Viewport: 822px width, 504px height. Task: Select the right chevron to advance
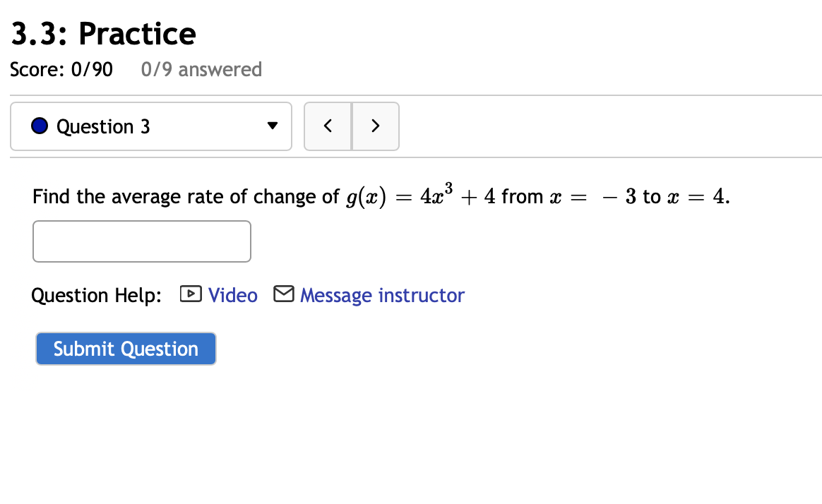click(375, 126)
